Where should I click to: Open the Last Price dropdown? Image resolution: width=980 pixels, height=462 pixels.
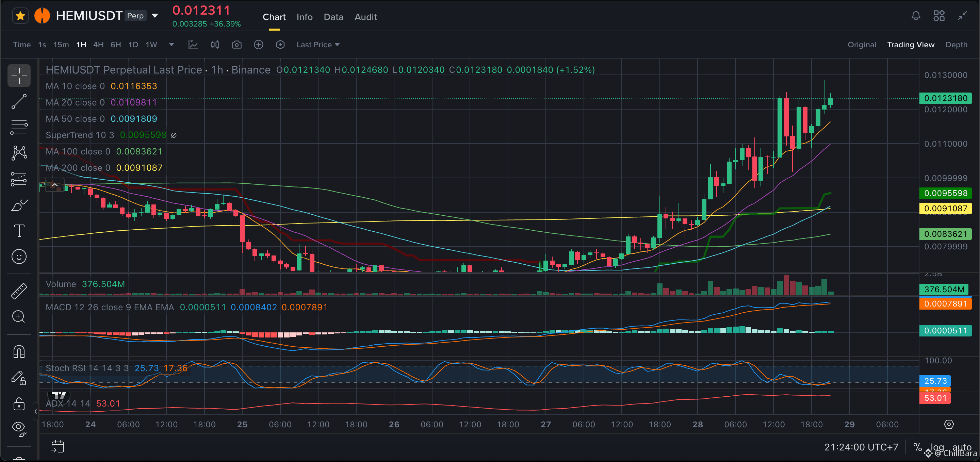pos(318,45)
